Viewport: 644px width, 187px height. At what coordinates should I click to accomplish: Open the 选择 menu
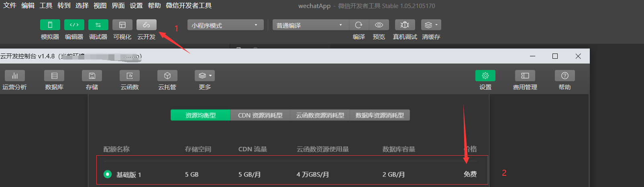pos(82,6)
